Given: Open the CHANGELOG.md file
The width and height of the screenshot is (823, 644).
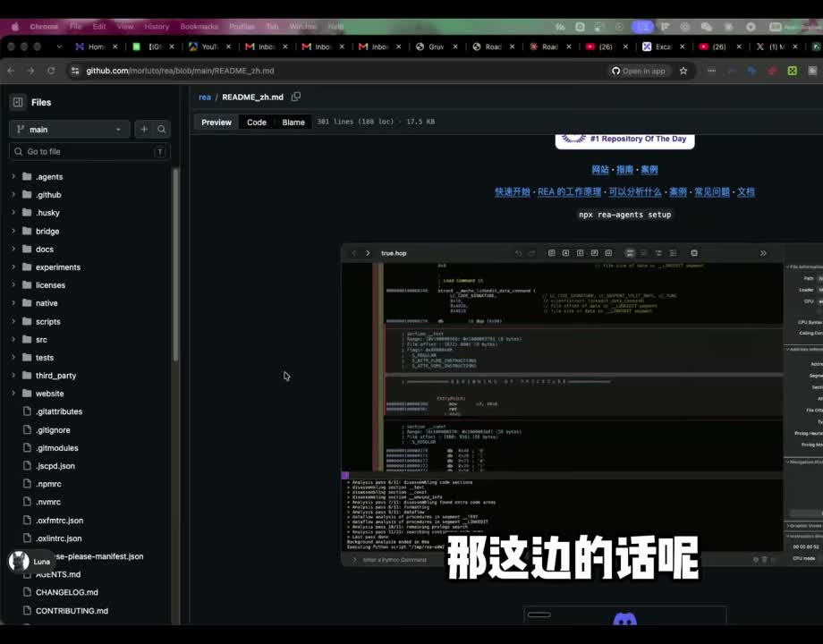Looking at the screenshot, I should [x=67, y=592].
